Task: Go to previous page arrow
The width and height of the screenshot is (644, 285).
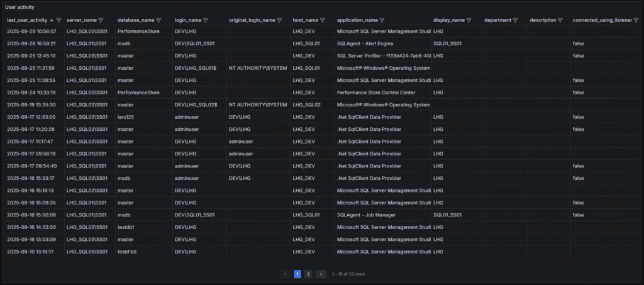Action: click(x=285, y=274)
